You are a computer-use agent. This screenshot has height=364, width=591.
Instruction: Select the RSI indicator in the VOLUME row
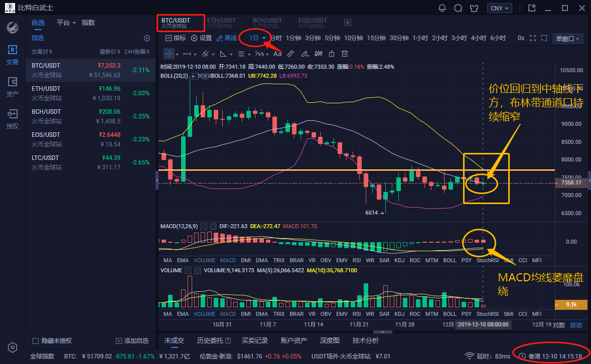[357, 314]
